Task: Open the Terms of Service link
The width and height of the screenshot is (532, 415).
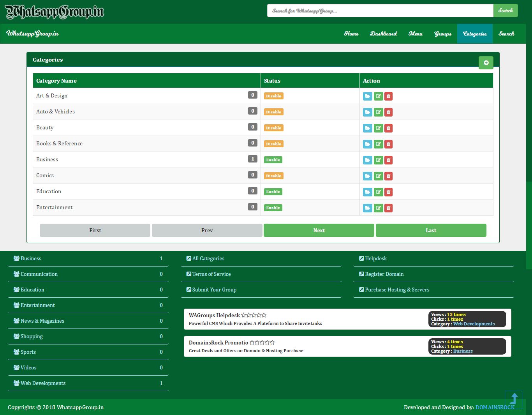Action: tap(211, 274)
